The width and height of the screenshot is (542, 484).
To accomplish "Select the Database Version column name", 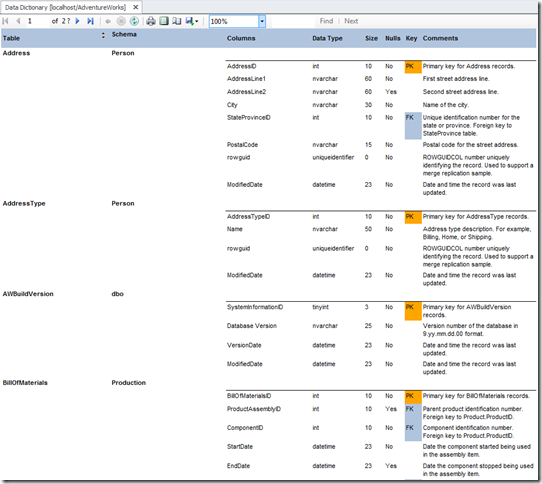I will coord(252,326).
